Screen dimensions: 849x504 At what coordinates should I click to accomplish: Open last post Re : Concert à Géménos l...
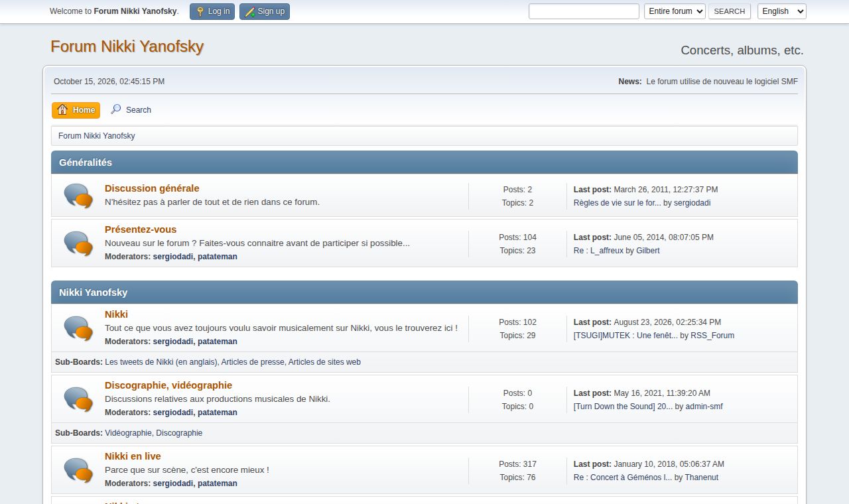click(623, 477)
